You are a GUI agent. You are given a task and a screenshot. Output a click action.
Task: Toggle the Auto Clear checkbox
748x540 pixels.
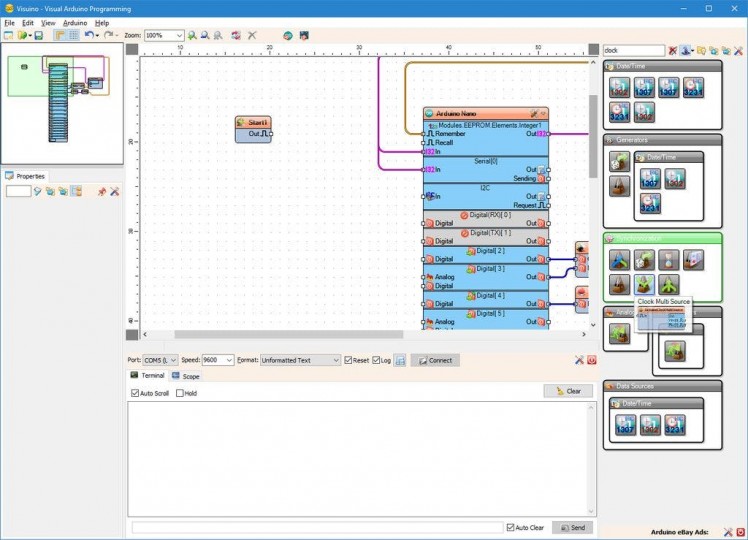[510, 527]
